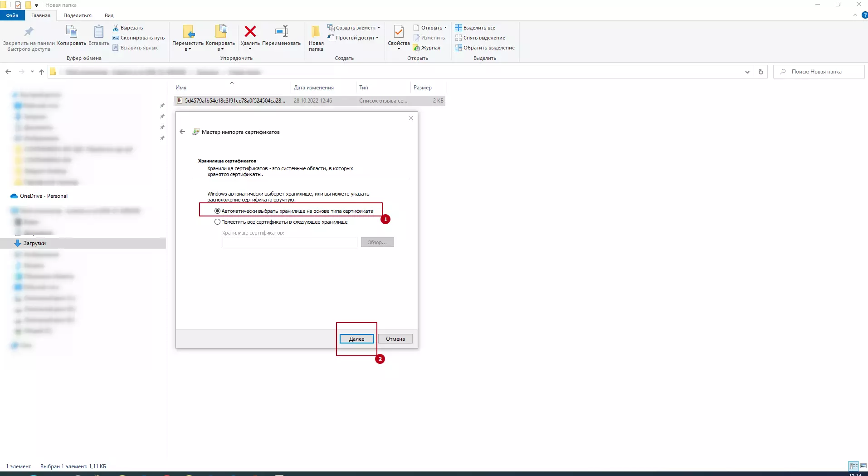
Task: Click the "2 КБ" size cell
Action: [x=438, y=101]
